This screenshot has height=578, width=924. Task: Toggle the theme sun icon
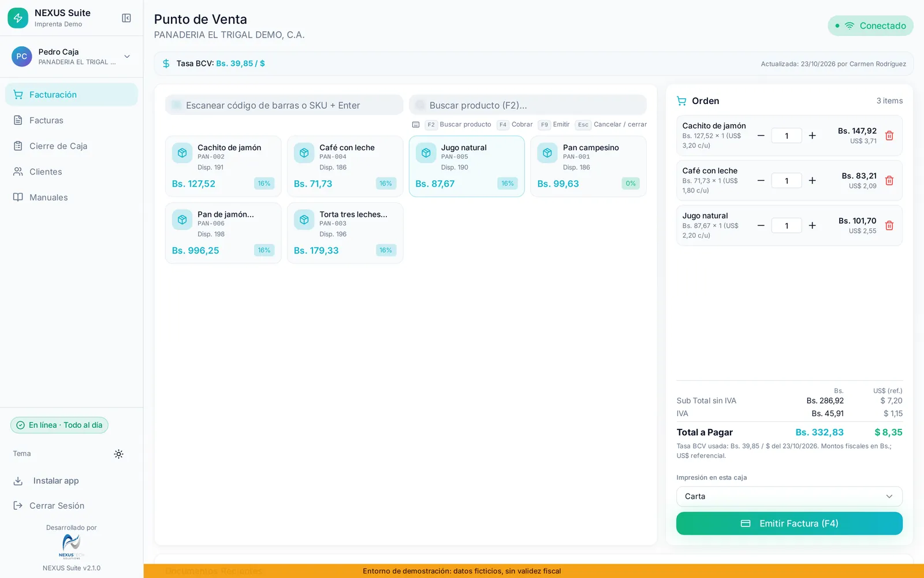[x=118, y=454]
